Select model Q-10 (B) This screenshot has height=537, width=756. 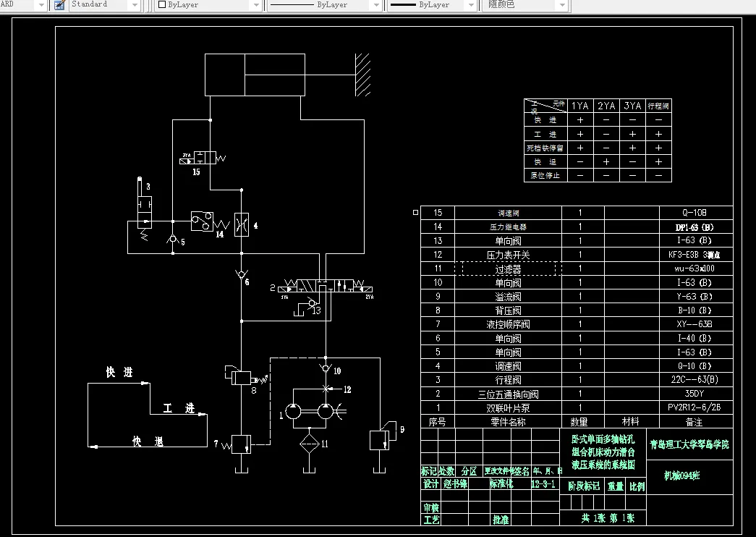(695, 366)
